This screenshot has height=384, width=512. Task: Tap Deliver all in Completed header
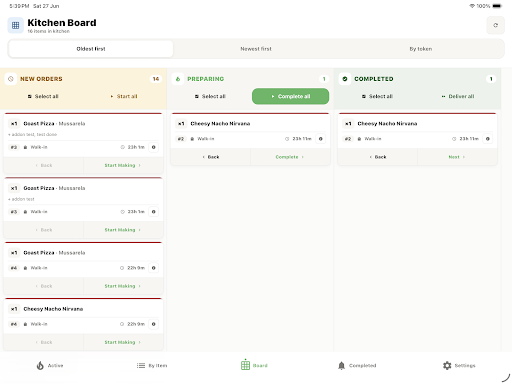coord(458,96)
